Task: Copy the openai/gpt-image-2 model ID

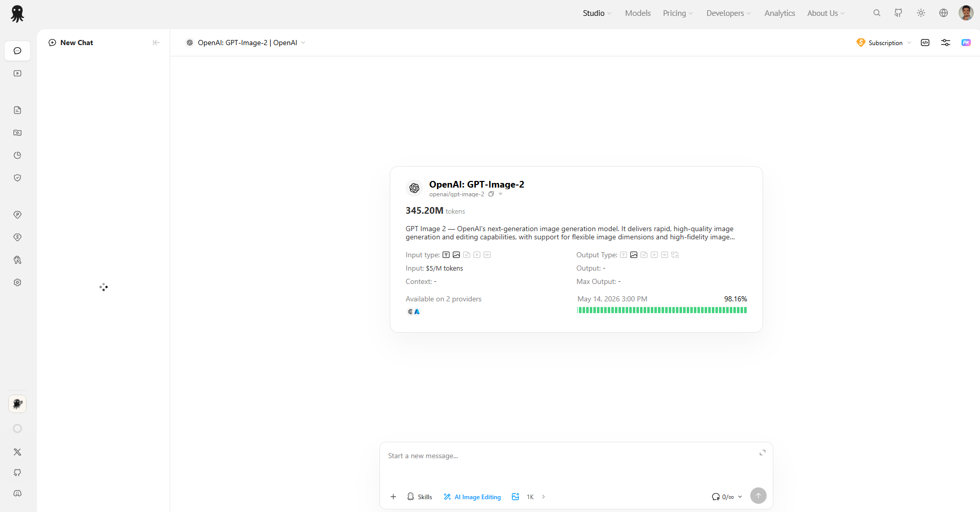Action: click(x=491, y=194)
